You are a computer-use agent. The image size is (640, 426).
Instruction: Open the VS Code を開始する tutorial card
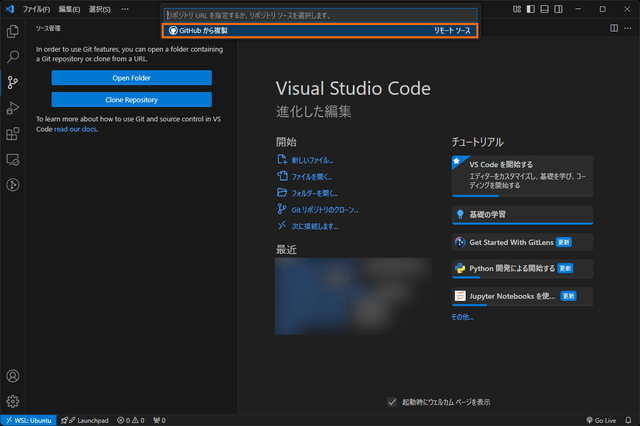click(522, 176)
